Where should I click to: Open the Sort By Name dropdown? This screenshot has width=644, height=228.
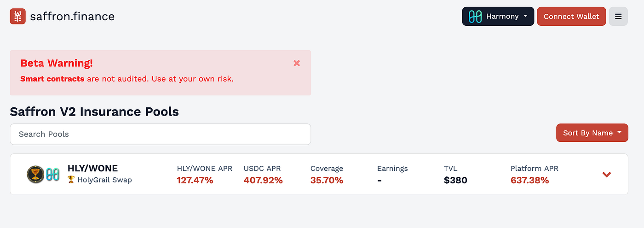(592, 133)
